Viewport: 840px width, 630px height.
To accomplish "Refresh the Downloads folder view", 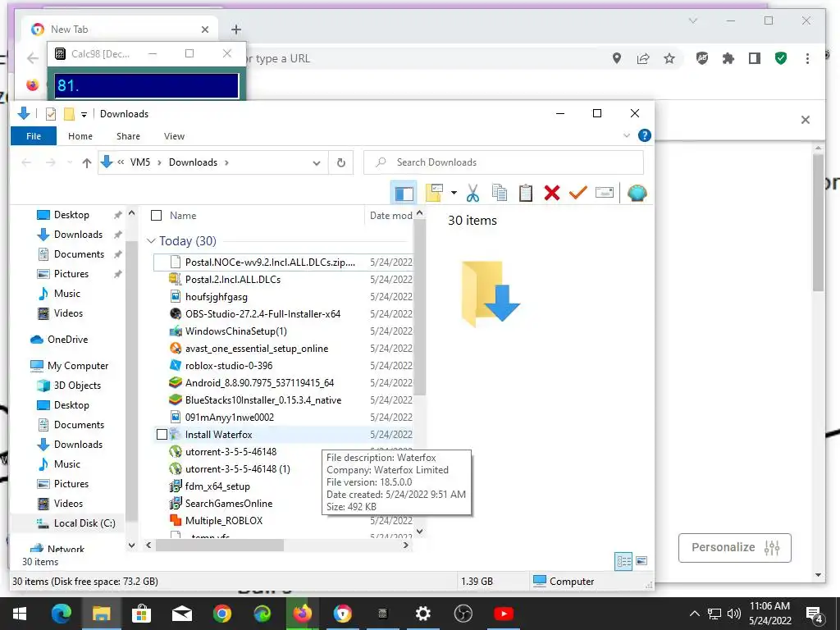I will [x=341, y=162].
